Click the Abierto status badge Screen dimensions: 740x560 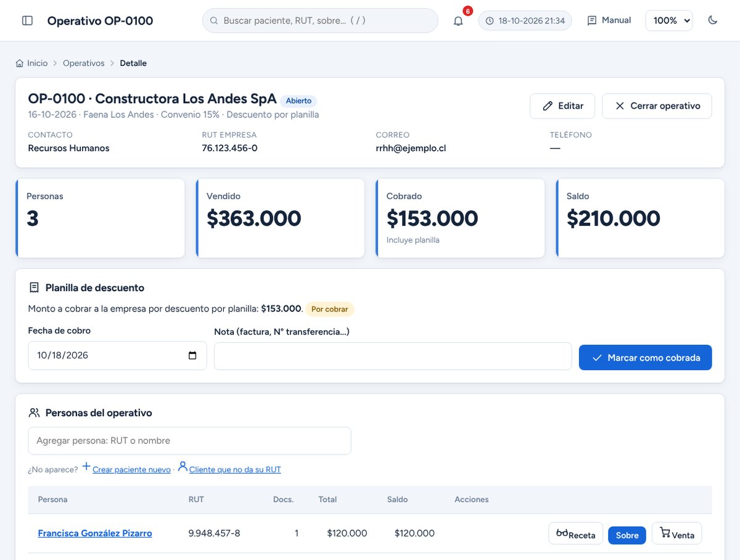[x=298, y=101]
